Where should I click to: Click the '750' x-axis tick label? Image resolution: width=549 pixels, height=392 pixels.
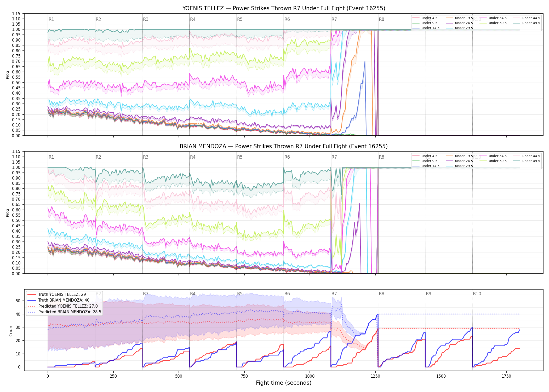tap(244, 376)
